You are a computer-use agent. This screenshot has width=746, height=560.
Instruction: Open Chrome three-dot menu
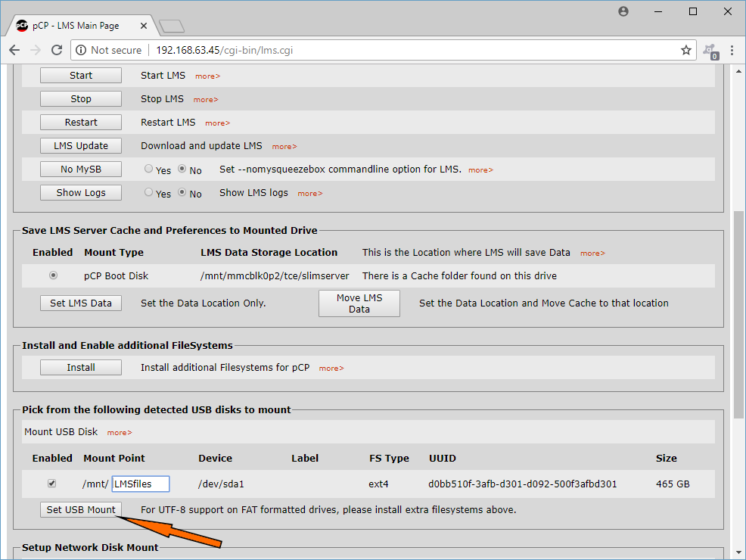732,50
